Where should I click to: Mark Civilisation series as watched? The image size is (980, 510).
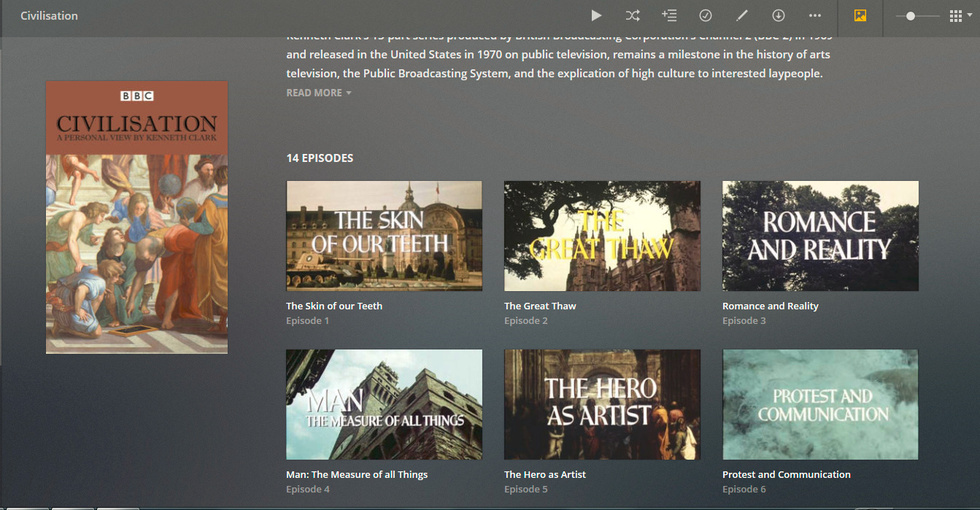[x=706, y=16]
